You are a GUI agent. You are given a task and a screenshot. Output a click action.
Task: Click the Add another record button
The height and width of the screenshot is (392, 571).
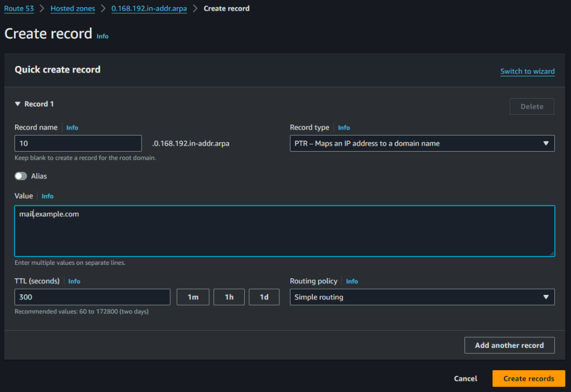509,345
